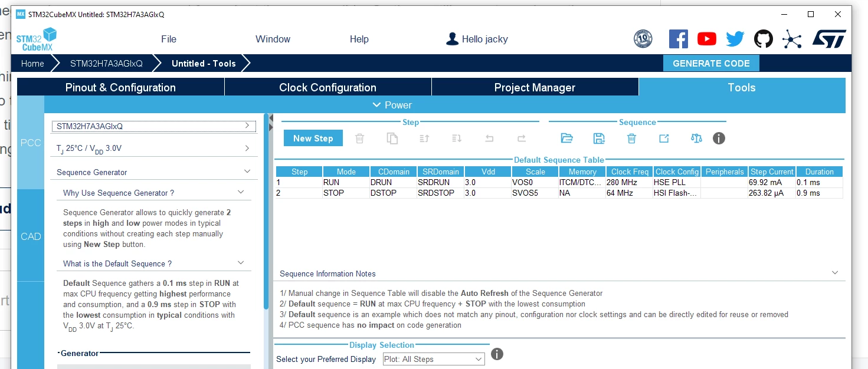This screenshot has width=868, height=369.
Task: Open the YouTube icon
Action: [x=707, y=39]
